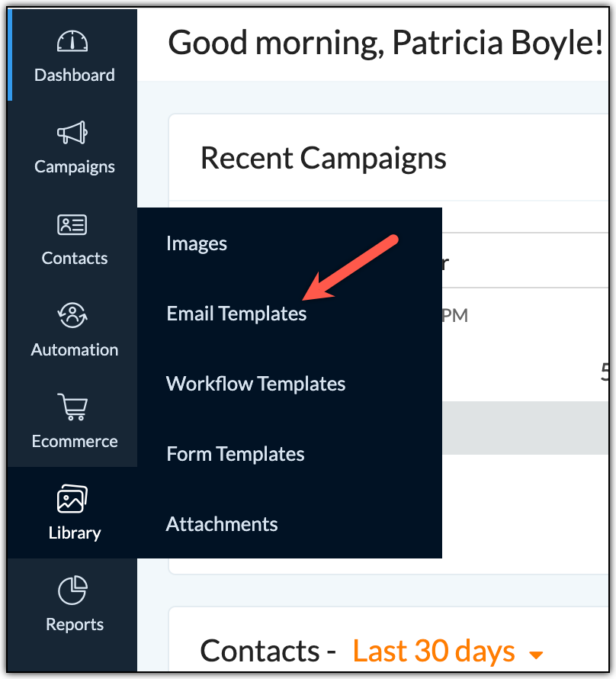Select Form Templates from the flyout
Image resolution: width=616 pixels, height=679 pixels.
pyautogui.click(x=235, y=453)
